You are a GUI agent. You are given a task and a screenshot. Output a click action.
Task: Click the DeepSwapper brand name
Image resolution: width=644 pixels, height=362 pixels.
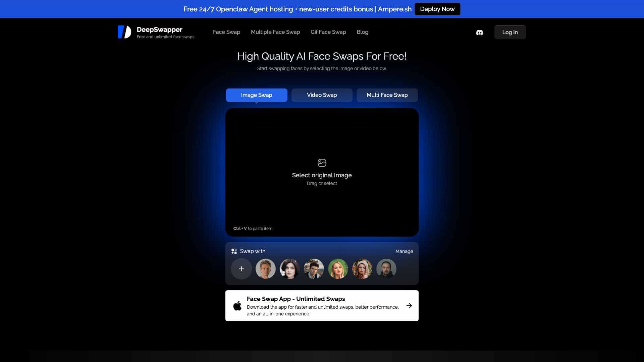pos(160,29)
